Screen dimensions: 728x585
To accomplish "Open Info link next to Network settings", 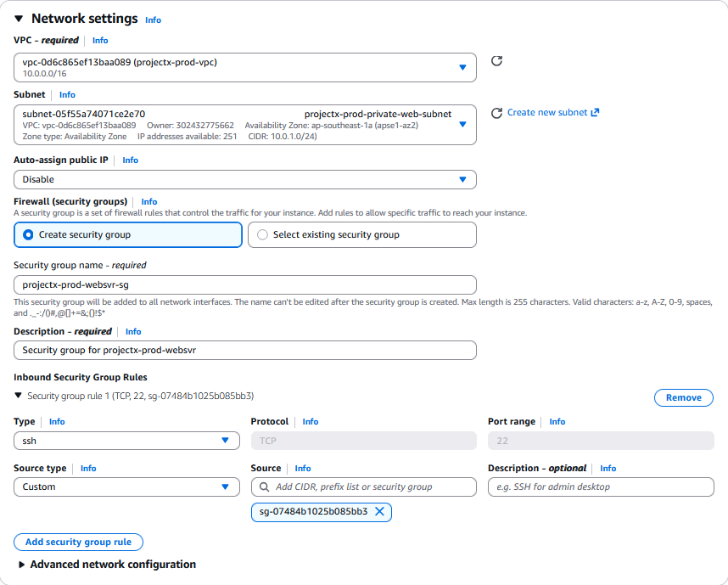I will pos(153,20).
